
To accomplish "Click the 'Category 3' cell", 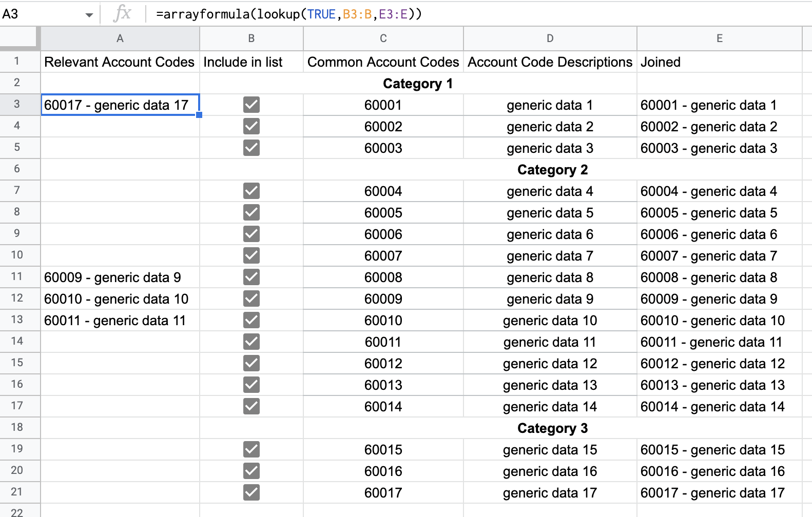I will point(553,428).
